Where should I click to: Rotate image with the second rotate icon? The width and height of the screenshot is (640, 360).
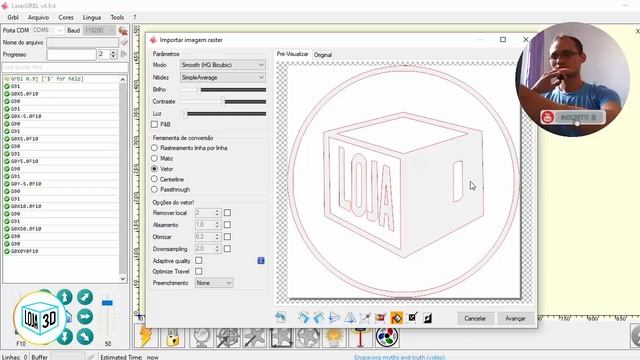point(319,318)
